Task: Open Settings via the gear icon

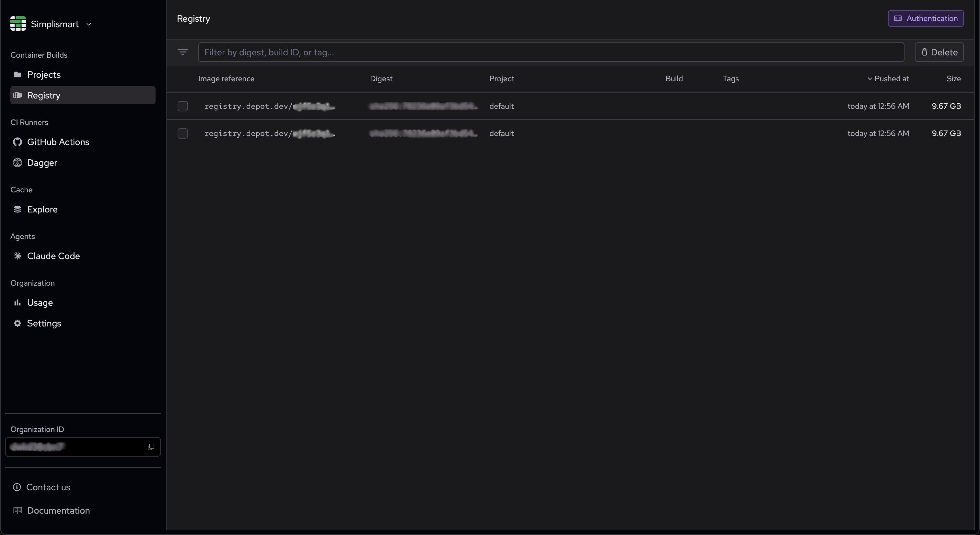Action: coord(17,323)
